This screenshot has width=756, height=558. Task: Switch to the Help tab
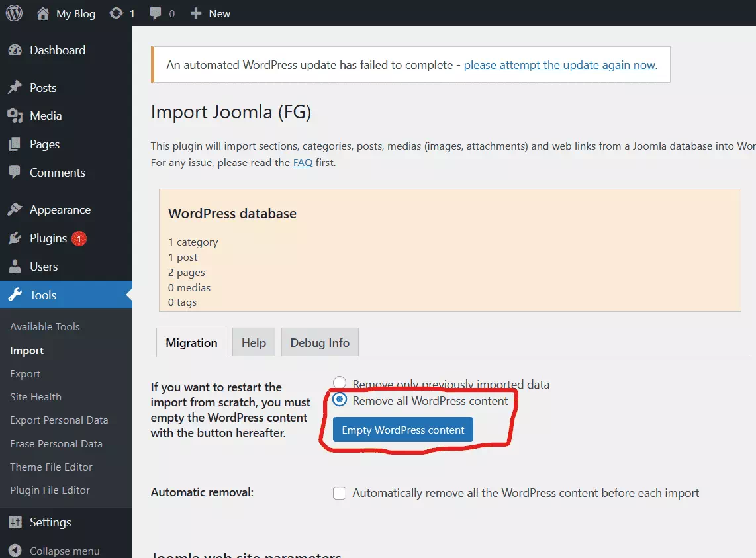click(x=254, y=342)
